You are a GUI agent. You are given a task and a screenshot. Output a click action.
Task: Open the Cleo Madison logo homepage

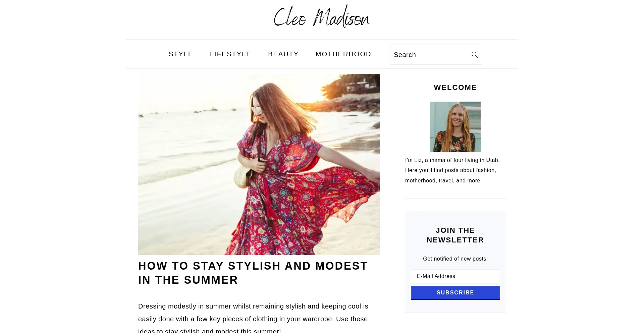[x=322, y=16]
